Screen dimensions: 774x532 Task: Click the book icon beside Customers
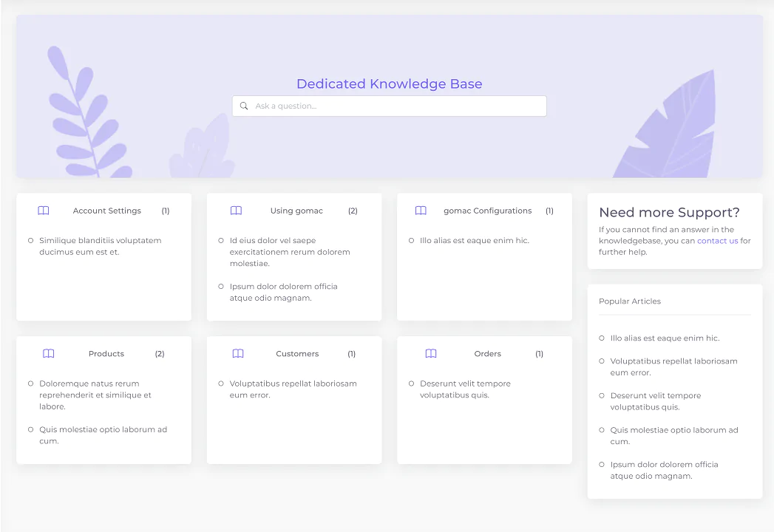point(238,354)
